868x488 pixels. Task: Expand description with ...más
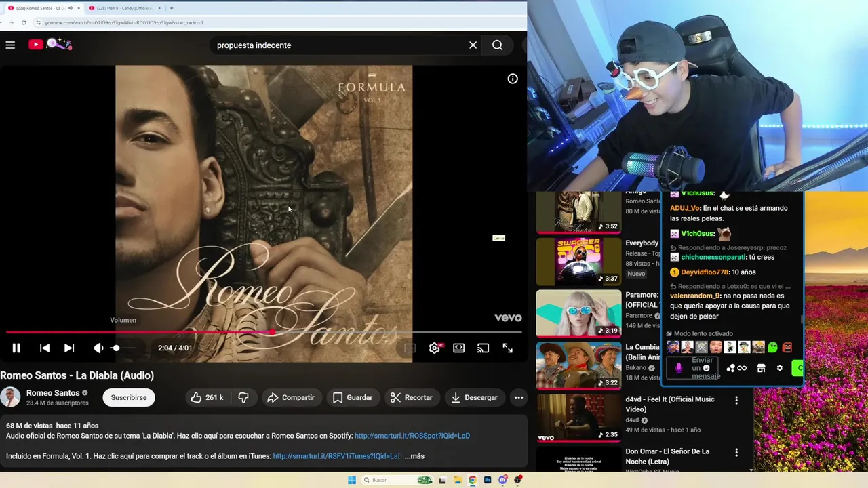[x=414, y=456]
